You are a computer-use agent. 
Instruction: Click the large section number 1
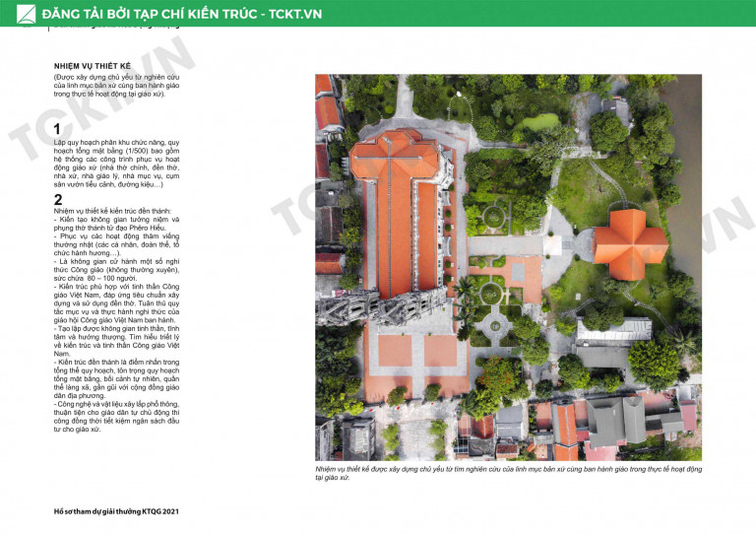point(58,128)
